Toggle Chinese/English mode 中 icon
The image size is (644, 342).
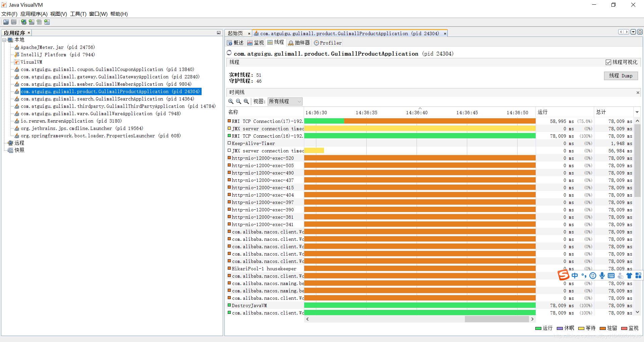[575, 275]
